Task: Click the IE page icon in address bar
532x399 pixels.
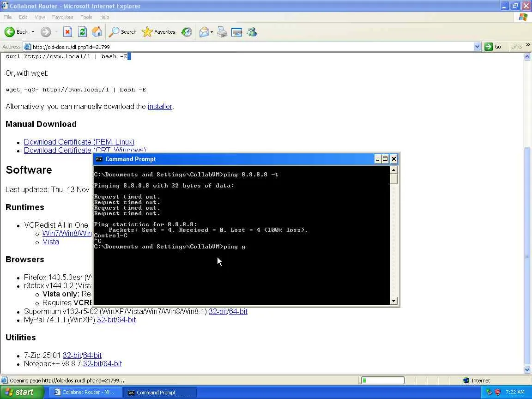Action: click(28, 47)
